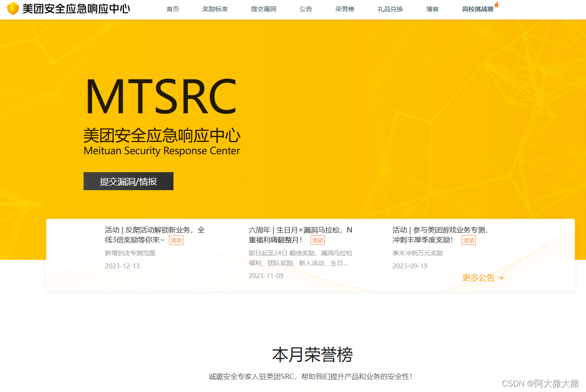586x392 pixels.
Task: Open the 博客 nav item
Action: click(432, 9)
